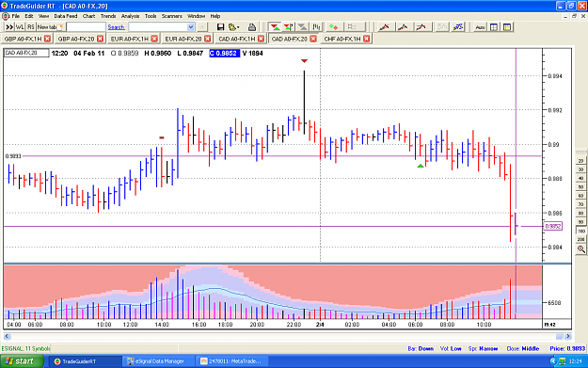Open the Trends menu
This screenshot has width=588, height=368.
[x=108, y=16]
